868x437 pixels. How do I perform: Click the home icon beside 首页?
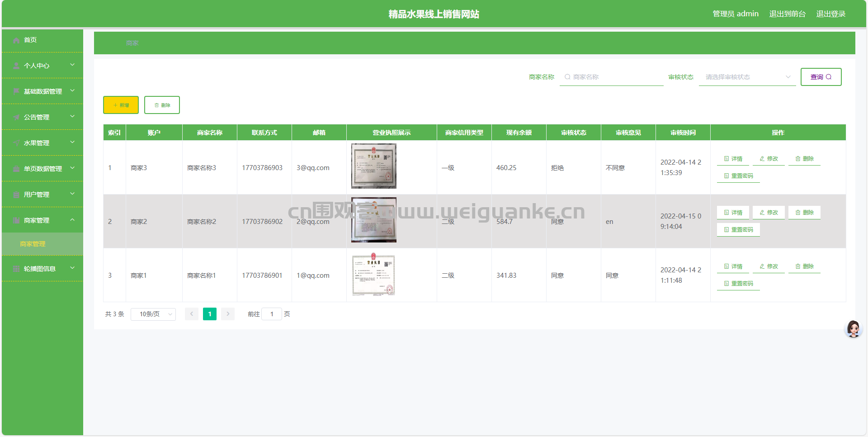pos(16,40)
